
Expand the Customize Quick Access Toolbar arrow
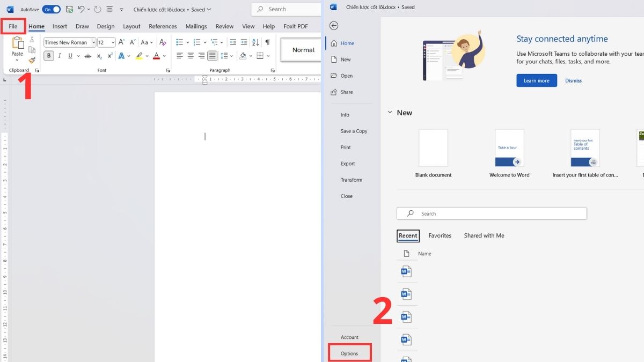[x=121, y=10]
